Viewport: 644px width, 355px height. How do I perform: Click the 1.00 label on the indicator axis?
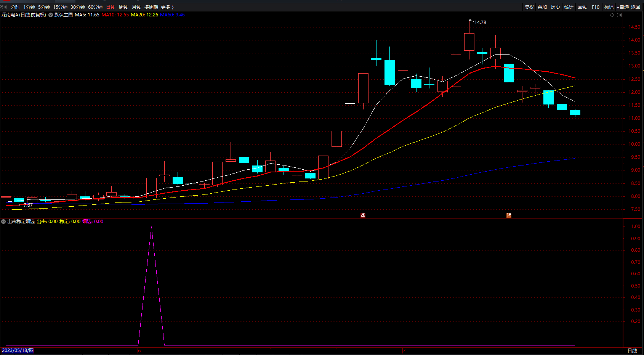pos(636,226)
